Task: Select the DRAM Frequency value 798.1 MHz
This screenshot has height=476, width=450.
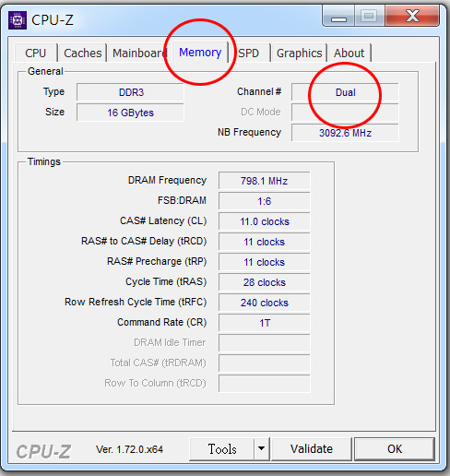Action: coord(265,181)
